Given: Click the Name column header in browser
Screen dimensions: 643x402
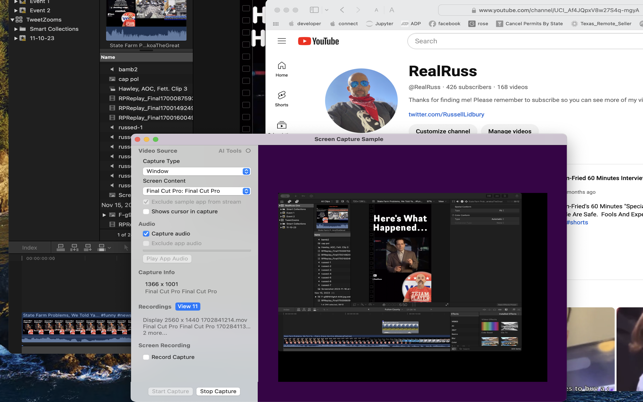Looking at the screenshot, I should (146, 57).
